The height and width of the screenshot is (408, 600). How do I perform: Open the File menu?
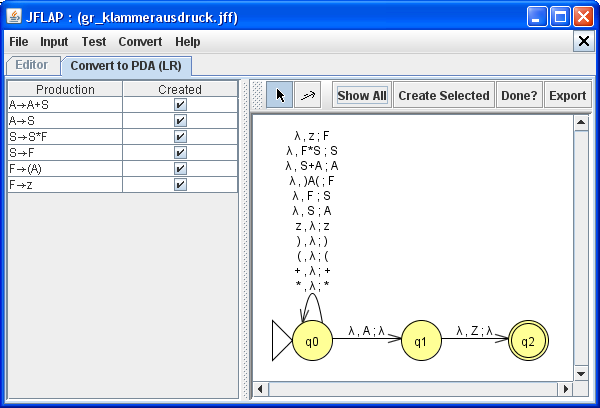19,42
